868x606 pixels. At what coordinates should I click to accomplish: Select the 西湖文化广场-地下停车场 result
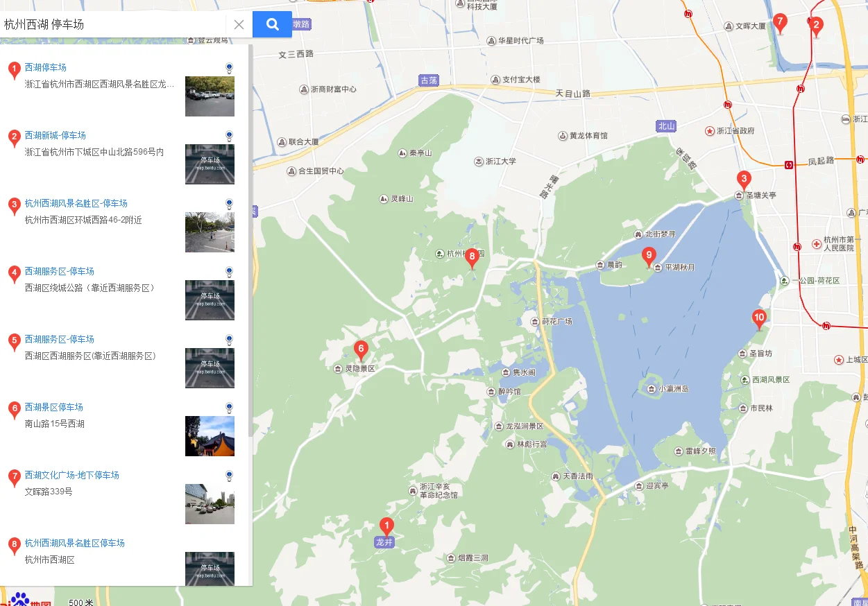[x=72, y=475]
